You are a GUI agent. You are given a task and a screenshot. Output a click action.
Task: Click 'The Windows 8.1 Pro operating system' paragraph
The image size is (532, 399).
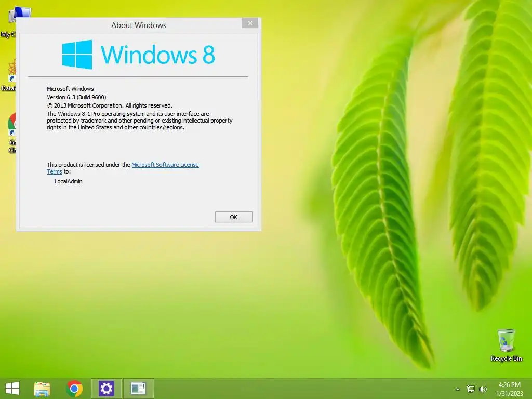139,121
